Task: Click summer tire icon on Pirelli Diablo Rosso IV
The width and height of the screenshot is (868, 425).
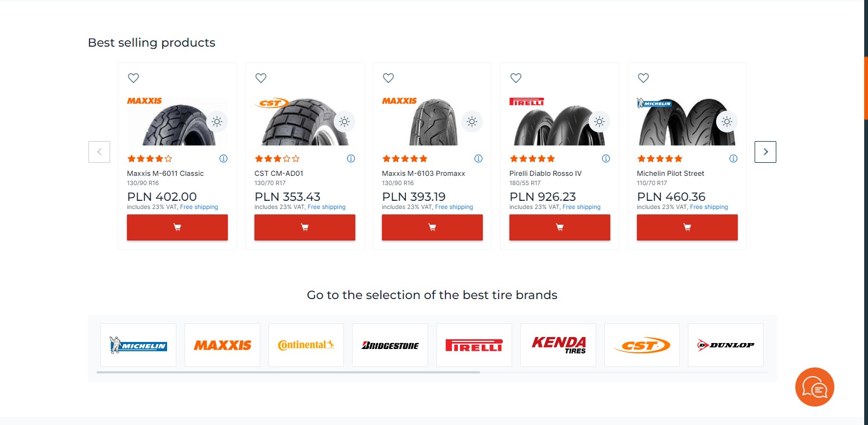Action: [599, 122]
